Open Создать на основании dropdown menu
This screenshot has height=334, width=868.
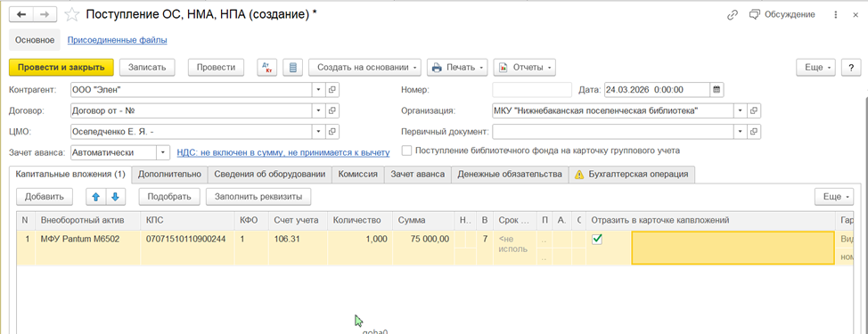(364, 68)
